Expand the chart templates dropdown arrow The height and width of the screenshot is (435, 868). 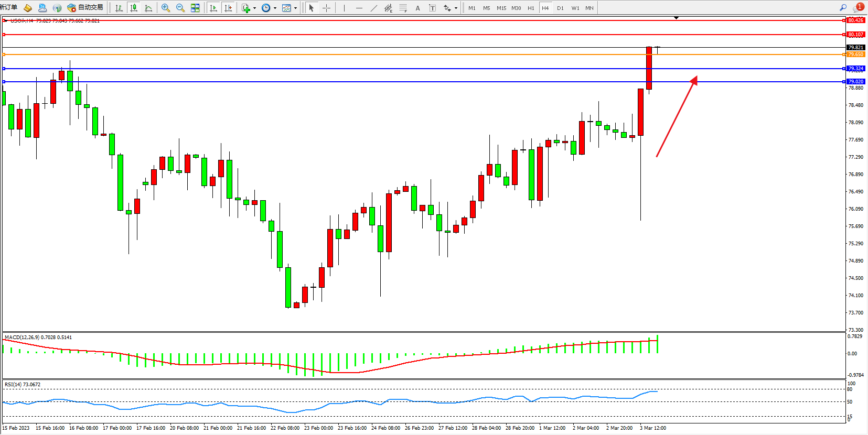click(x=295, y=8)
